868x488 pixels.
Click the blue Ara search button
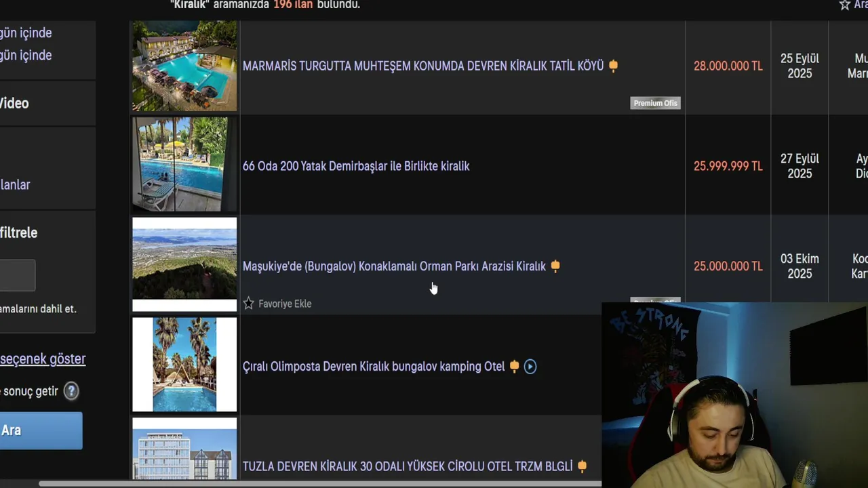tap(41, 430)
